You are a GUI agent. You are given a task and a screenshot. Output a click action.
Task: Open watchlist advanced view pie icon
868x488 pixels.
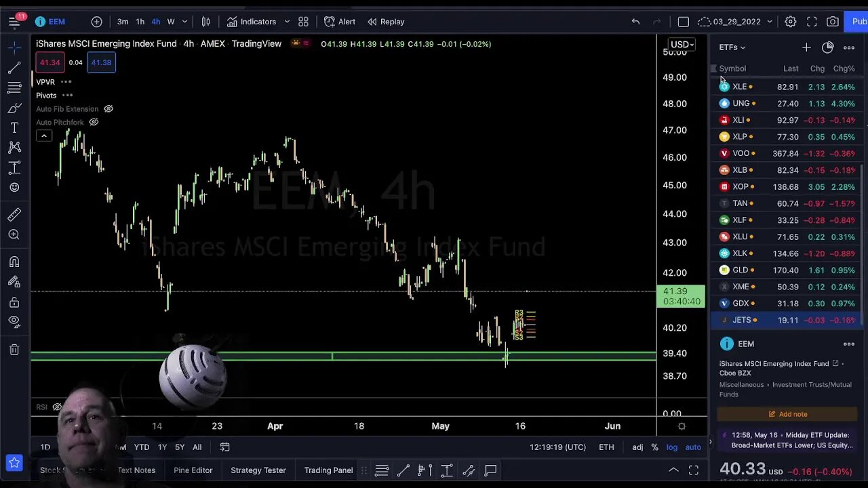(827, 47)
